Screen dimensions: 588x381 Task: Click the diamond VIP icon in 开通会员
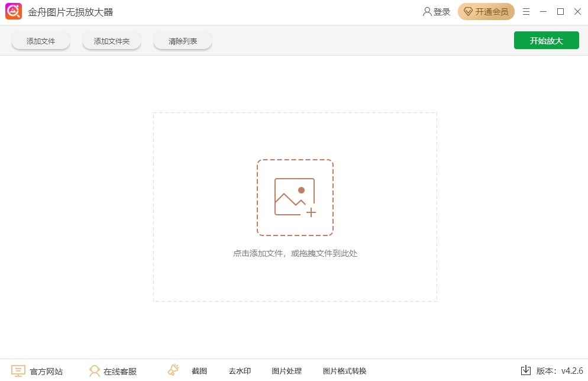(467, 11)
